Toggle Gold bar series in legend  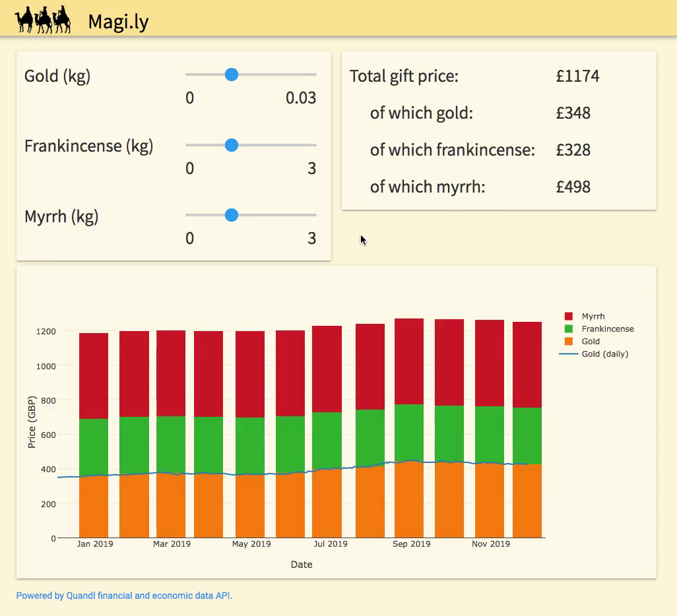pyautogui.click(x=591, y=342)
